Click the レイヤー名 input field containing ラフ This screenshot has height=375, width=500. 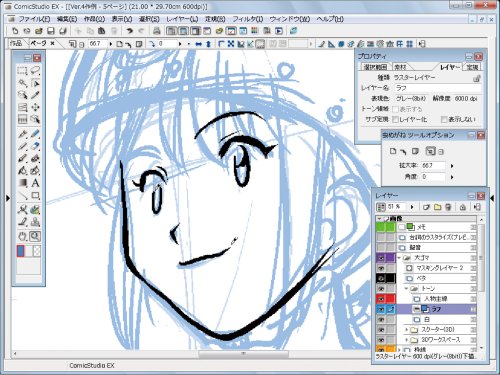437,88
